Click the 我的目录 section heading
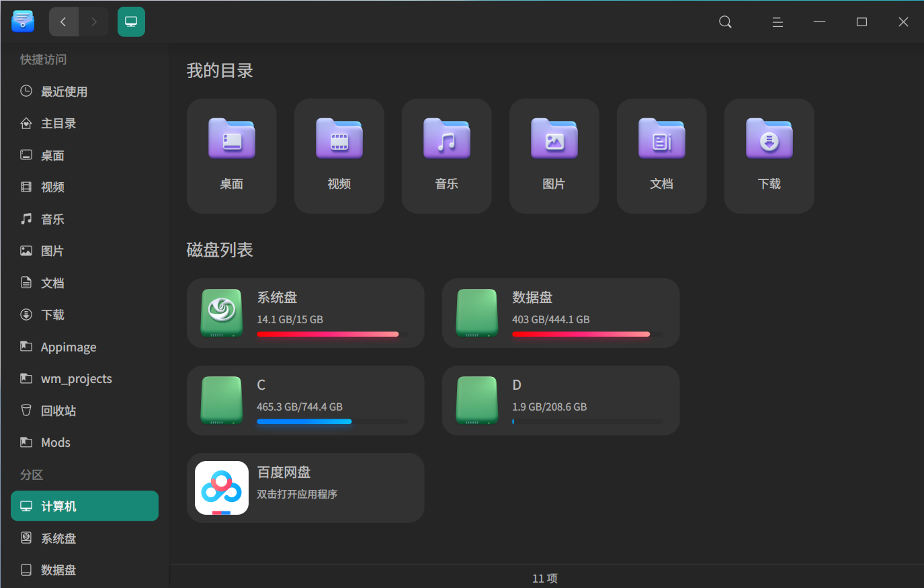 click(x=220, y=71)
